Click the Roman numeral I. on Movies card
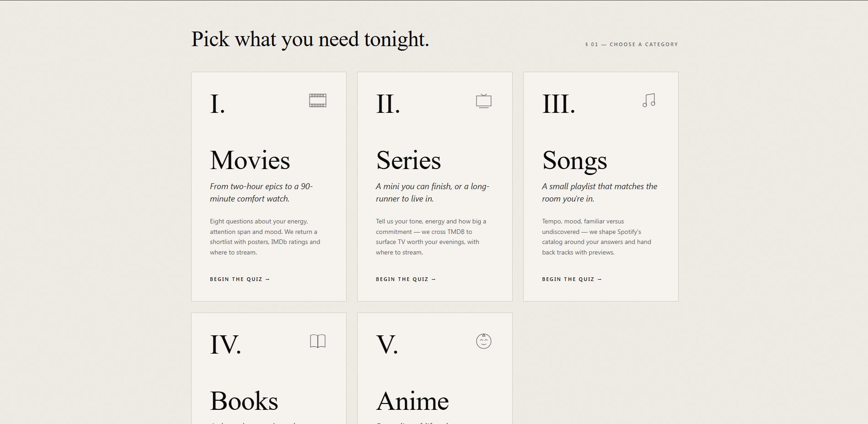Image resolution: width=868 pixels, height=424 pixels. [217, 104]
